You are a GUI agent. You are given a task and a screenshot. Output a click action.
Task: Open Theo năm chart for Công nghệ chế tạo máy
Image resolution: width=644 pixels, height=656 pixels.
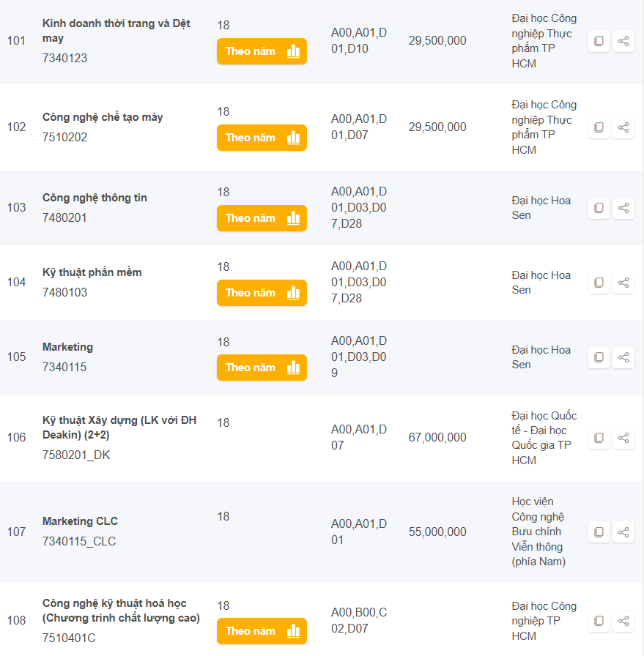click(x=262, y=138)
